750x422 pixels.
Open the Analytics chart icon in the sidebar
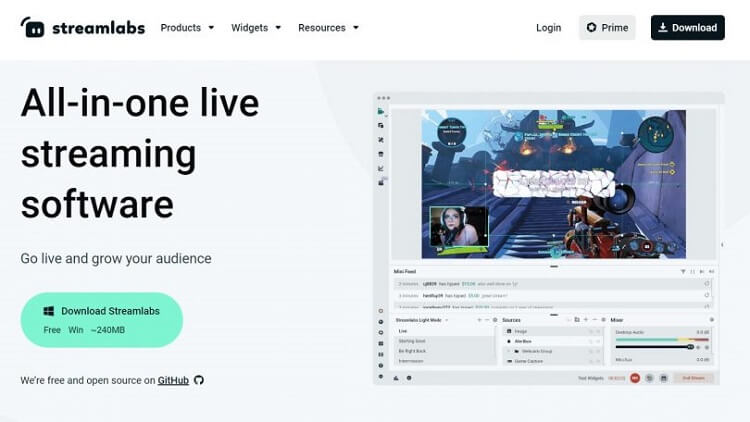381,168
